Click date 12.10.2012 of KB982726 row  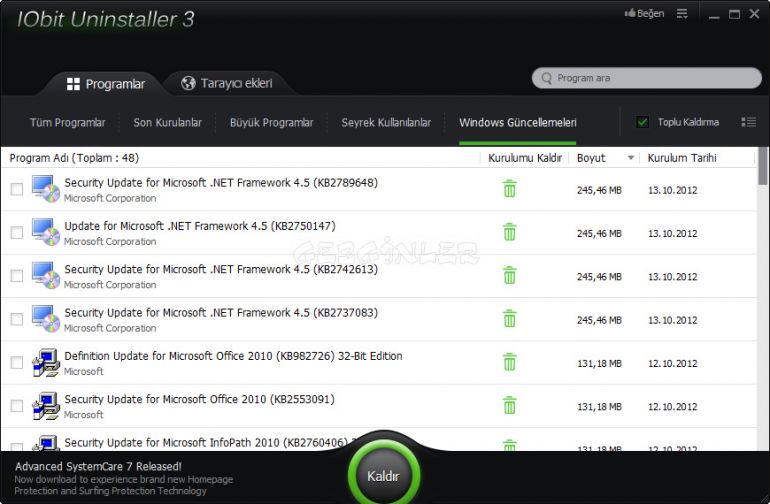pos(672,364)
